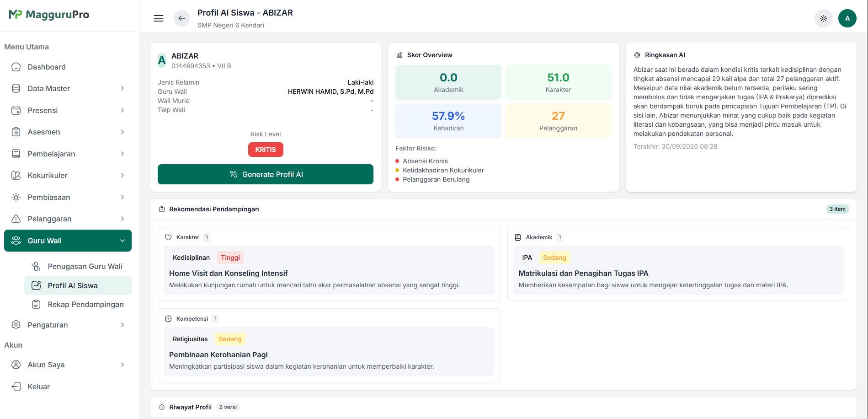Click the MagguruPro logo

tap(49, 15)
